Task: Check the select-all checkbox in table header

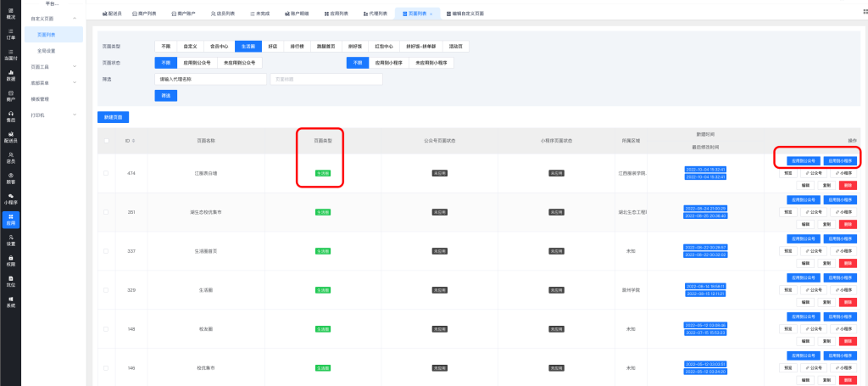Action: click(106, 140)
